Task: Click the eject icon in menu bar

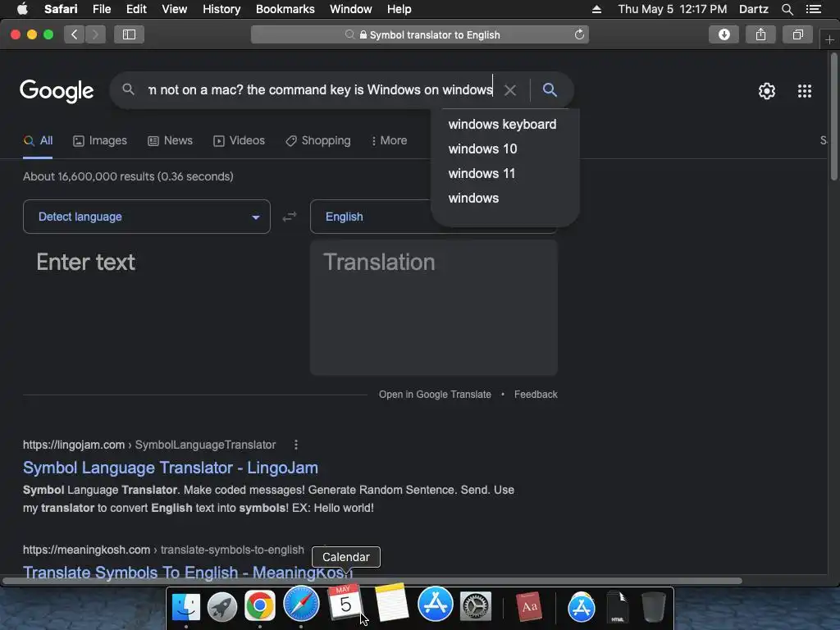Action: [x=596, y=9]
